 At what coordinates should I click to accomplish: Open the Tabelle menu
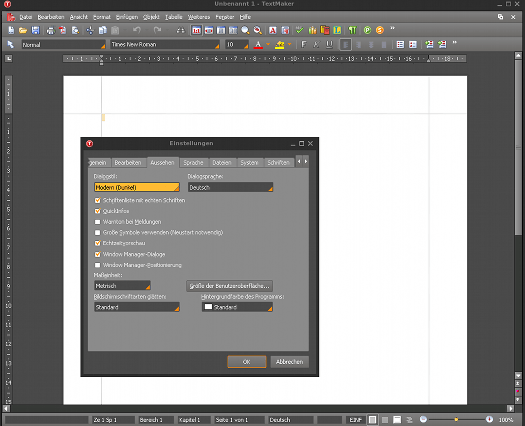pyautogui.click(x=173, y=17)
